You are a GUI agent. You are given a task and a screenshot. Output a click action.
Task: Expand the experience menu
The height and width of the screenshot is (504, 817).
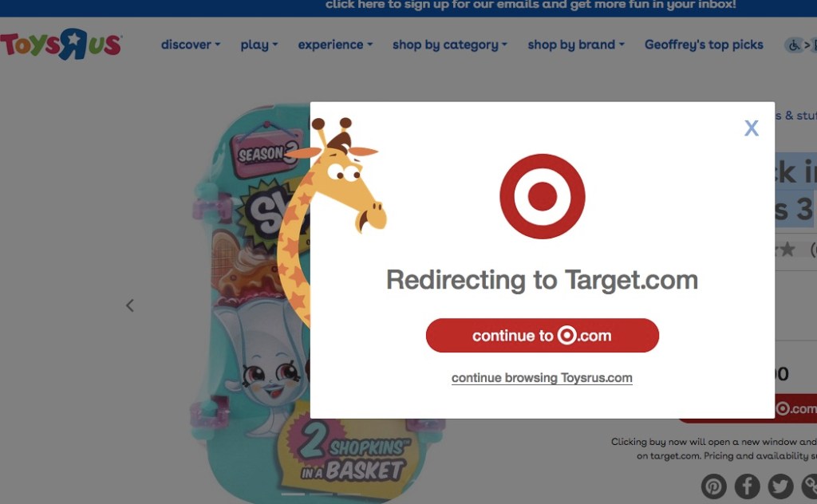coord(335,45)
